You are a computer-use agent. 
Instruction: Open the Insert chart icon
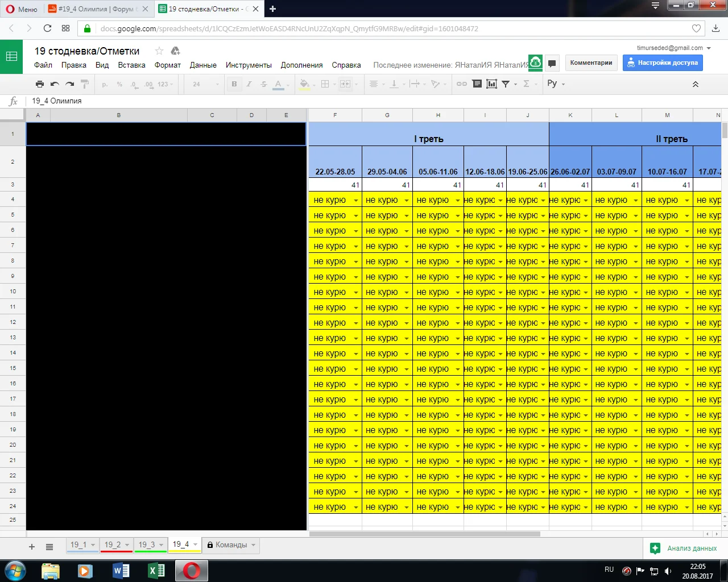491,84
